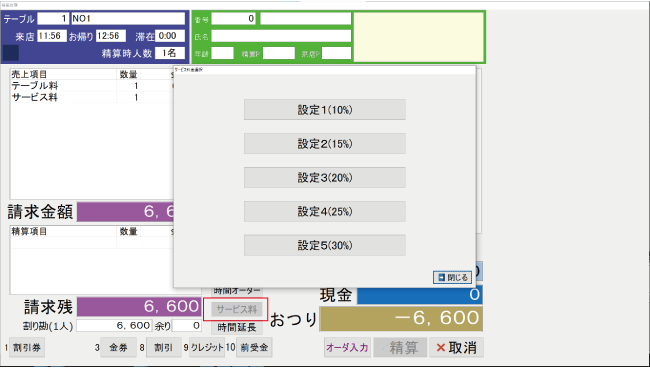This screenshot has width=650, height=368.
Task: Click the 現金 cash amount field
Action: pos(420,295)
